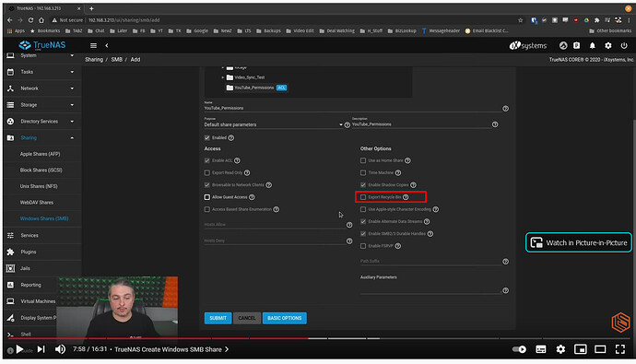The image size is (636, 364).
Task: Check Use as Home Share
Action: coord(363,160)
